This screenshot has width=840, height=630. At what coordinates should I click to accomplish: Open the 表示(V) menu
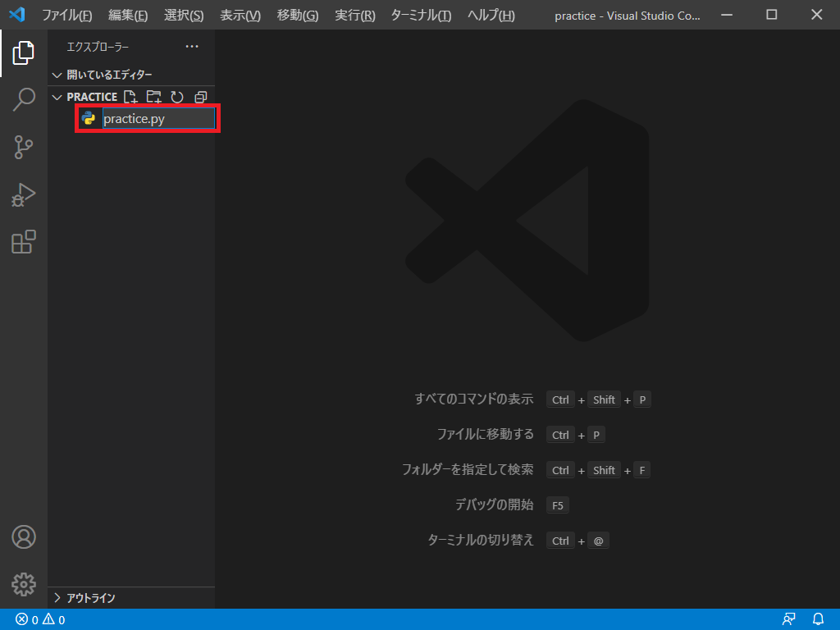tap(240, 15)
